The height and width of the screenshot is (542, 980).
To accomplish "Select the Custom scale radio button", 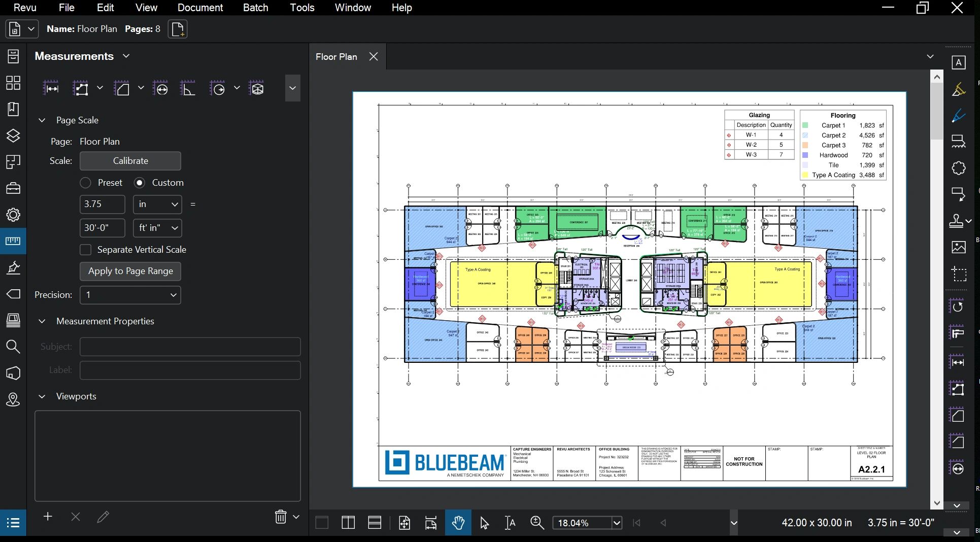I will [140, 183].
